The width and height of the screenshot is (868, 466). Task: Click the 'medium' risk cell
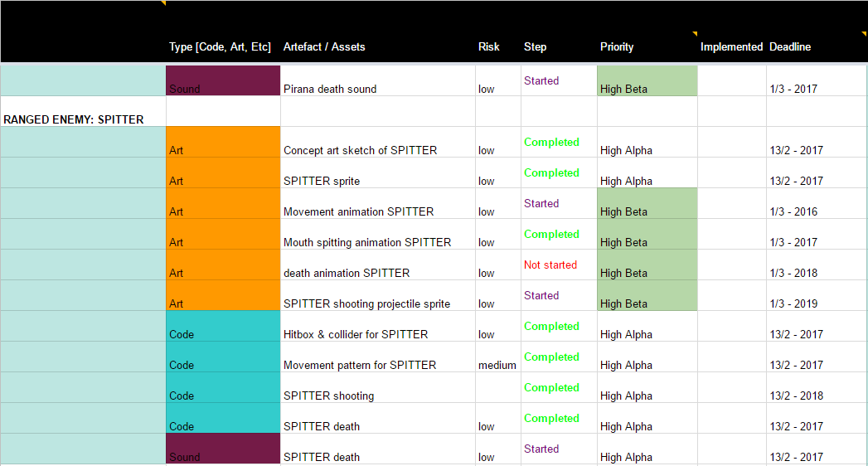pyautogui.click(x=497, y=365)
